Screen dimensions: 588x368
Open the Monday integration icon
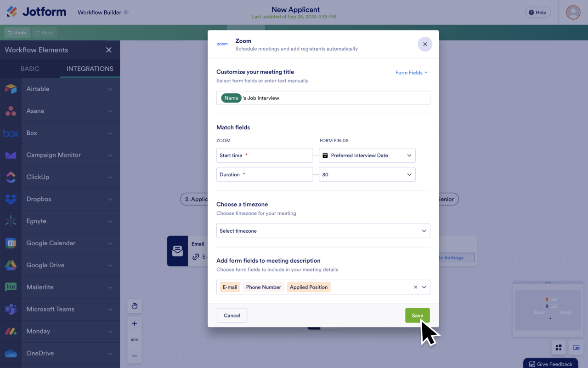(11, 331)
